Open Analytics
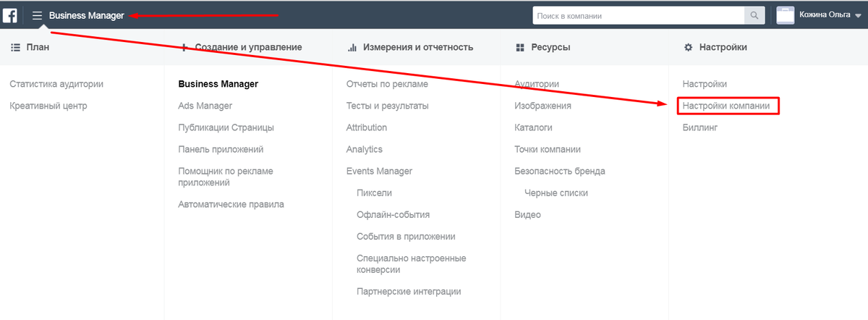The height and width of the screenshot is (320, 868). [365, 149]
